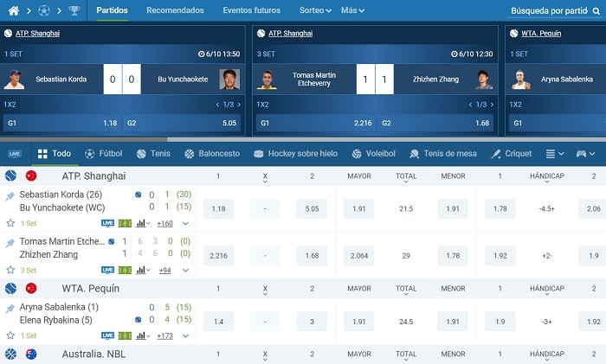Expand Sabalenka match row chevron
The image size is (606, 364).
click(185, 336)
